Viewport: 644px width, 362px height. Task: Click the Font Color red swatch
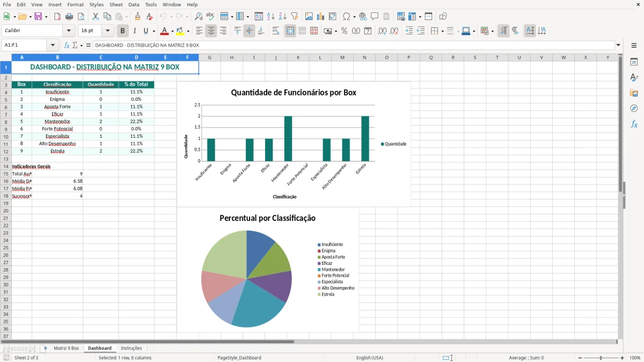[165, 31]
